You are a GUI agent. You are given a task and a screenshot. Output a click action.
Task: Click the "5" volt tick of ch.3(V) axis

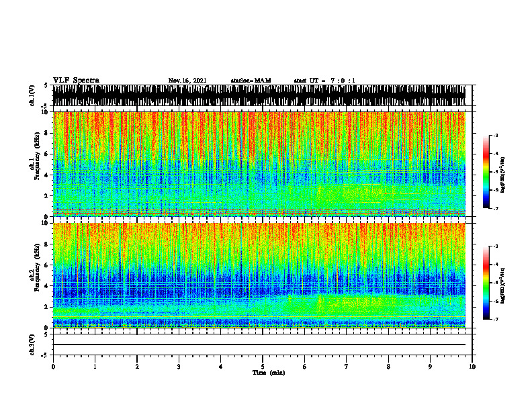(46, 334)
